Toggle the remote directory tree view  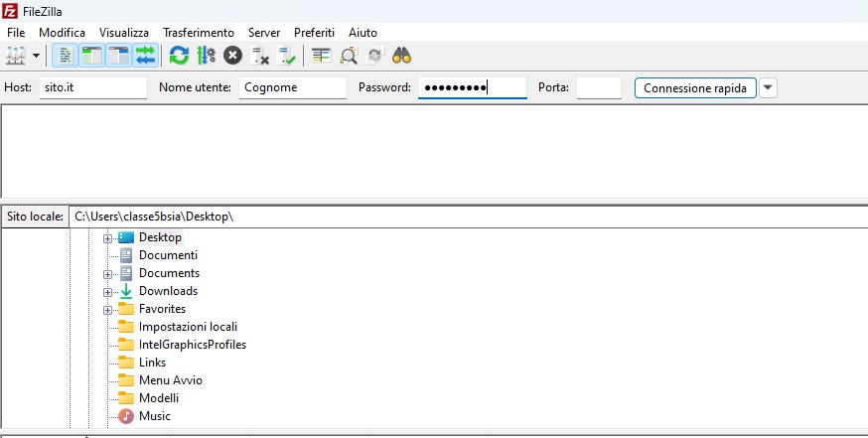(118, 56)
